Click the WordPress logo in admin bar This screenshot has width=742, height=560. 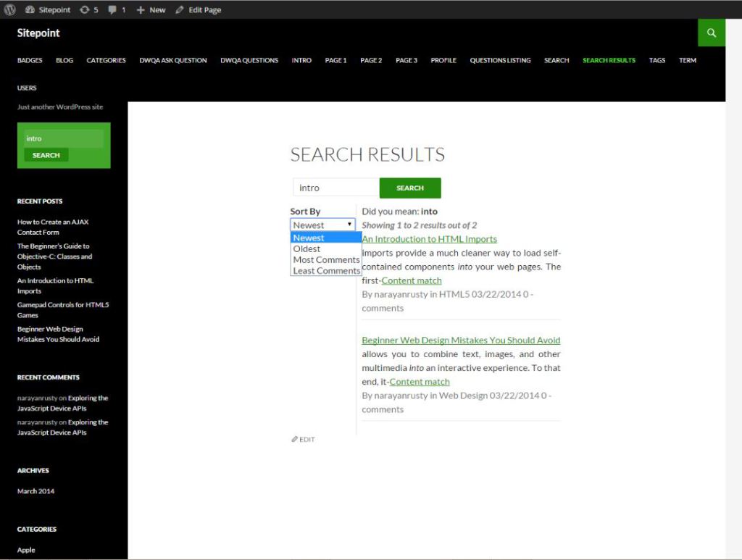[x=10, y=10]
